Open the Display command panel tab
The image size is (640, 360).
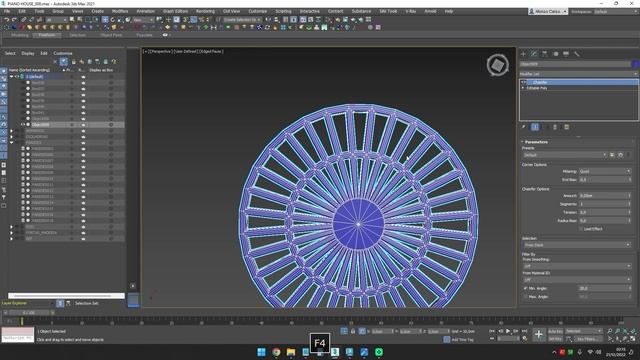(x=566, y=54)
